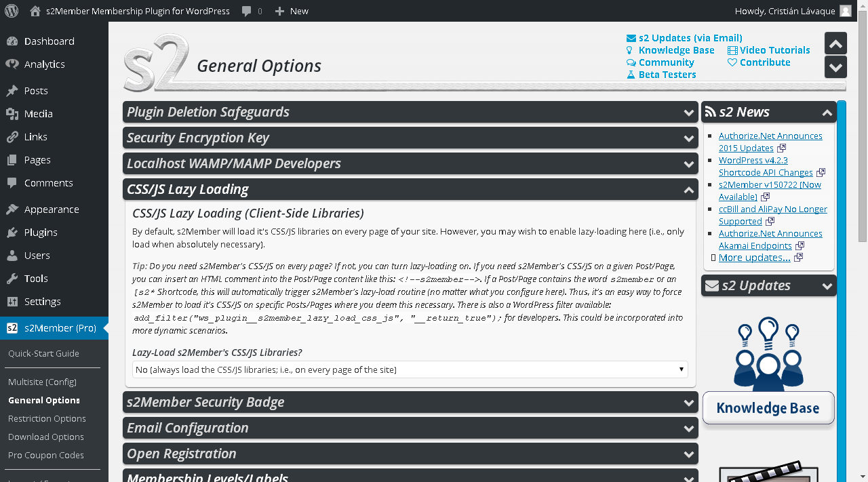Screen dimensions: 868x482
Task: Open WordPress v4.2.3 Shortcode API Changes news
Action: [x=766, y=167]
